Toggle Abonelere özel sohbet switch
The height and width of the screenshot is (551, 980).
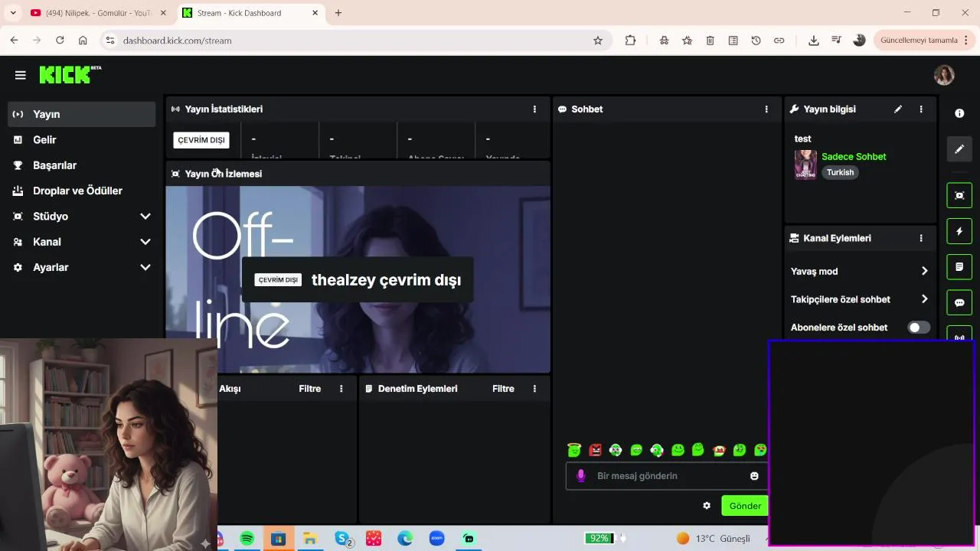[919, 328]
